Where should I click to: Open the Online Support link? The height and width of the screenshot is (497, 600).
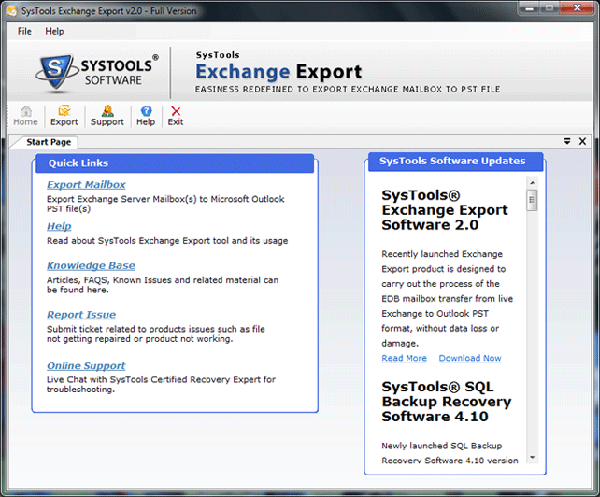86,366
